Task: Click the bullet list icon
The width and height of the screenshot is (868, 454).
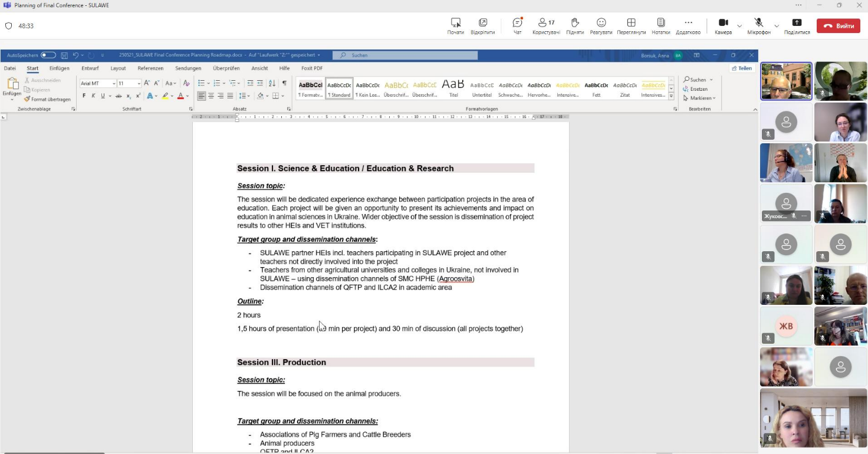Action: [201, 83]
